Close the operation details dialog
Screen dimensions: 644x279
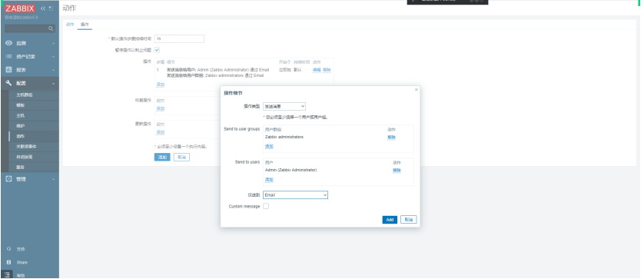[x=416, y=90]
